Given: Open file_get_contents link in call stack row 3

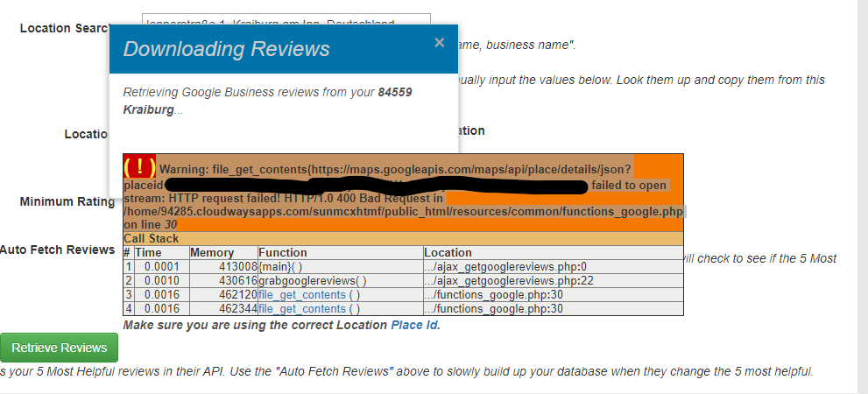Looking at the screenshot, I should tap(309, 295).
